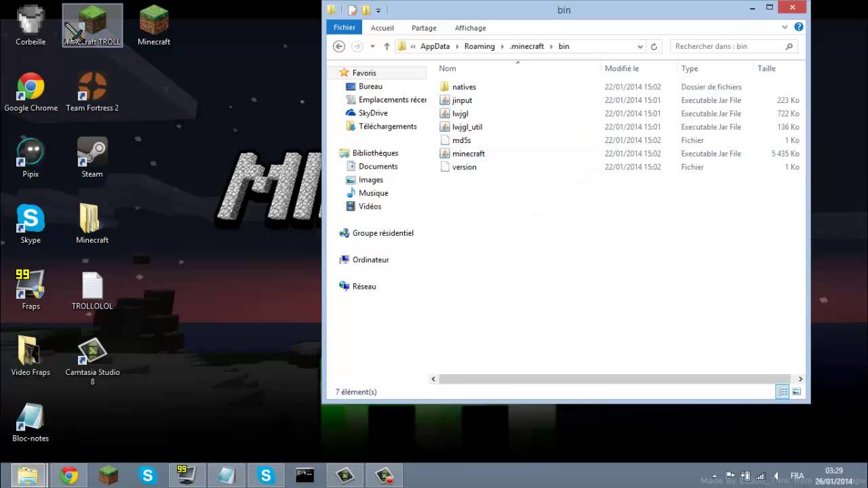Open the Affichage ribbon tab
This screenshot has width=868, height=488.
click(470, 28)
